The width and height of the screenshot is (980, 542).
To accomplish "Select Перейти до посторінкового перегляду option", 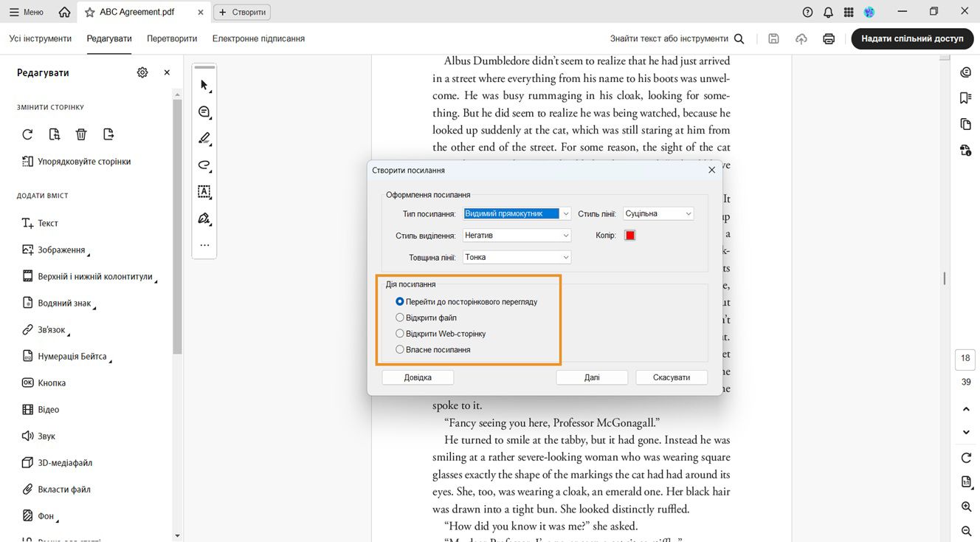I will click(466, 301).
